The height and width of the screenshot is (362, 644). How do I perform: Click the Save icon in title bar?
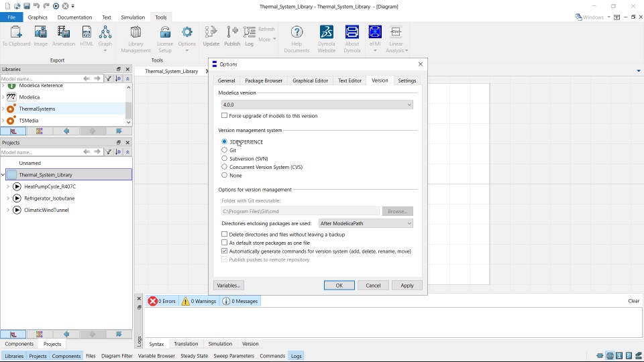27,6
